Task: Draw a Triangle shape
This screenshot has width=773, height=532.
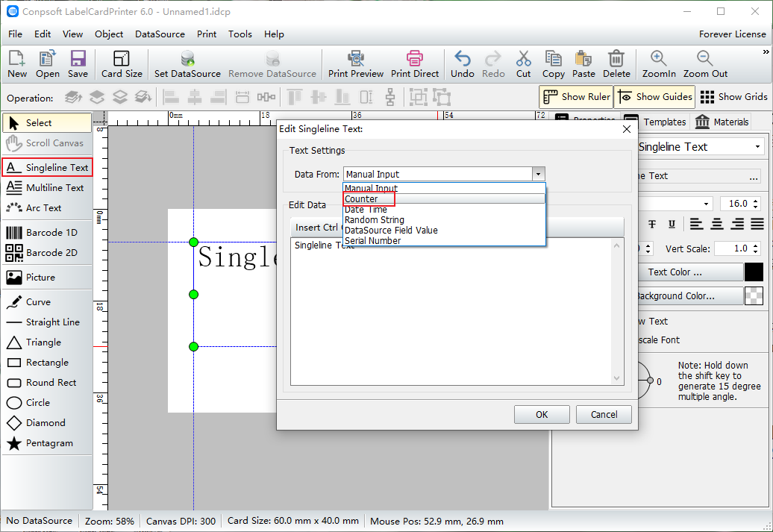Action: pos(47,342)
